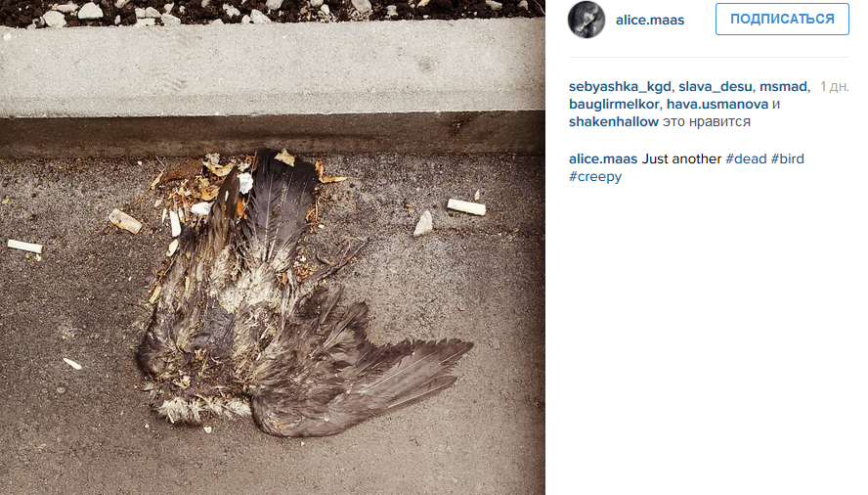Click the Just another caption text

(681, 158)
